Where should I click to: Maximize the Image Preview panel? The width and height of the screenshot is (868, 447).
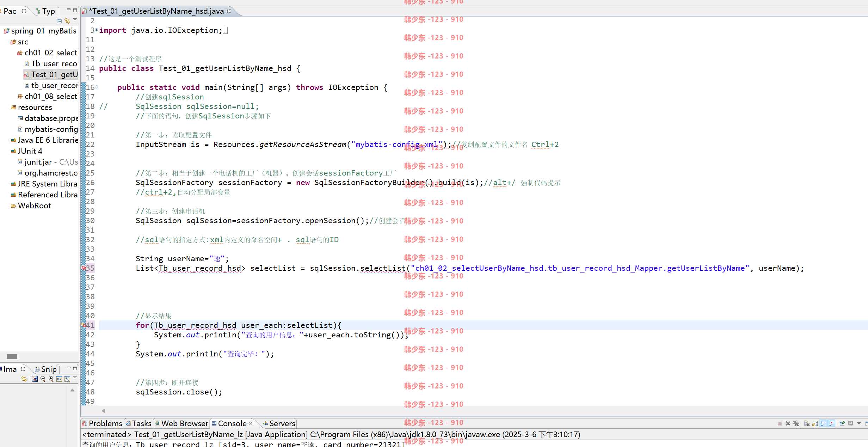[75, 368]
